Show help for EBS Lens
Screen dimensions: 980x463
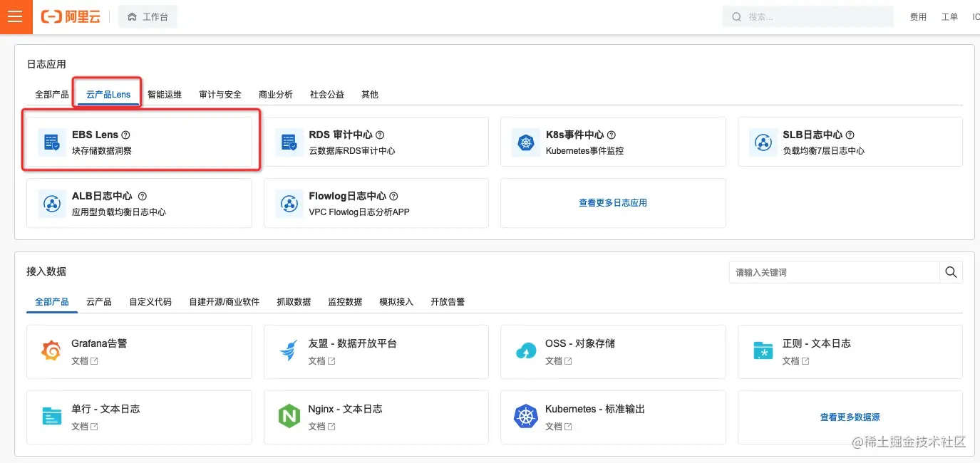(126, 135)
